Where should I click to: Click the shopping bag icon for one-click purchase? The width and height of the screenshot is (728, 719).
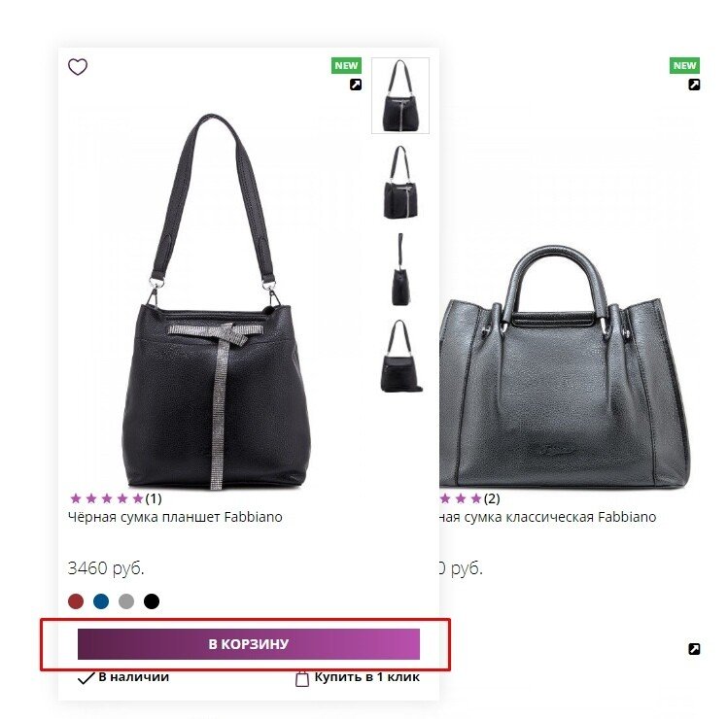[302, 678]
